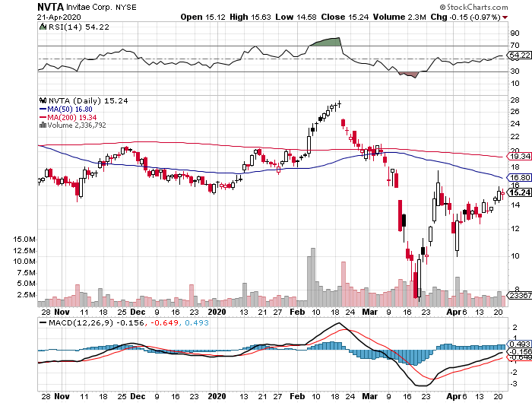532x403 pixels.
Task: Click the candlestick icon beside NVTA (Daily)
Action: coord(43,100)
